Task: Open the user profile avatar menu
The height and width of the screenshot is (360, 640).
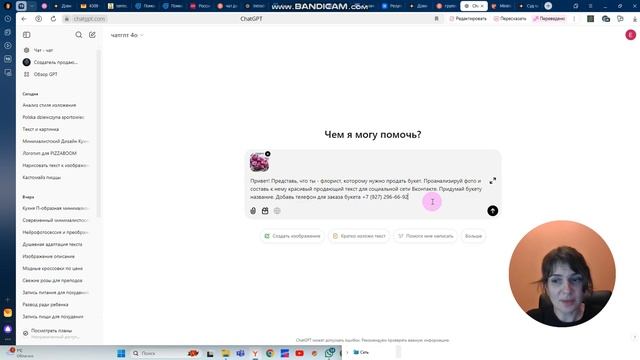Action: (x=630, y=35)
